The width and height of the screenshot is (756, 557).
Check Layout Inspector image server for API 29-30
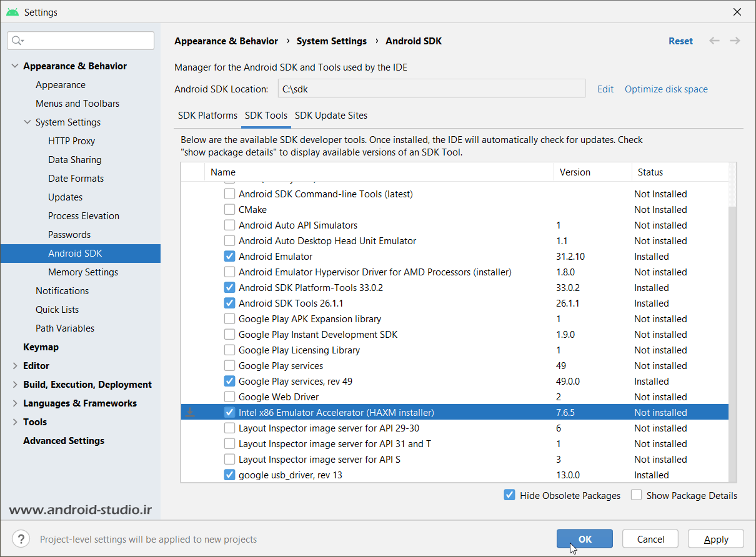[229, 428]
